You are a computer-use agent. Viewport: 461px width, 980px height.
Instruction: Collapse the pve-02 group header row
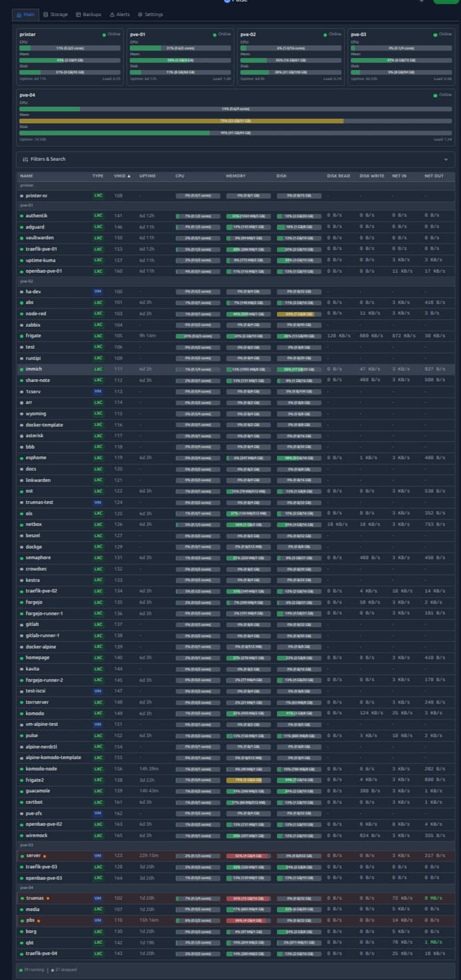pyautogui.click(x=27, y=282)
